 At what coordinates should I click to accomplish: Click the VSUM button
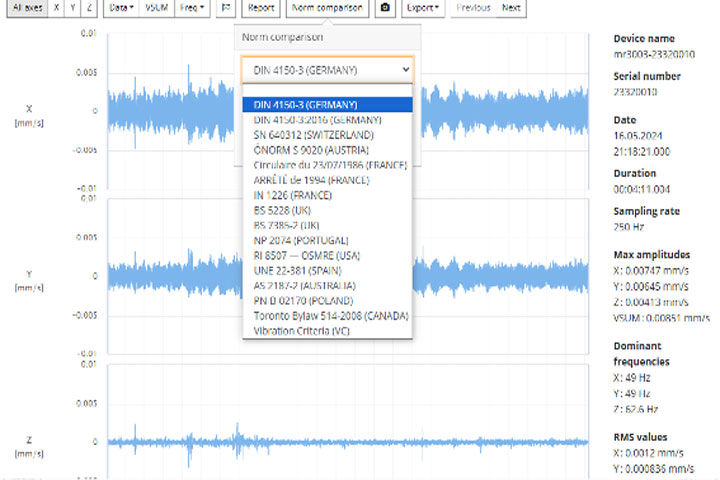(157, 8)
